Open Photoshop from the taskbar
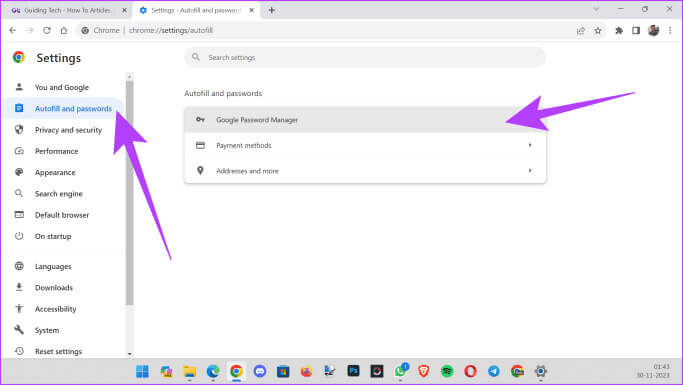Viewport: 683px width, 385px height. (x=353, y=371)
